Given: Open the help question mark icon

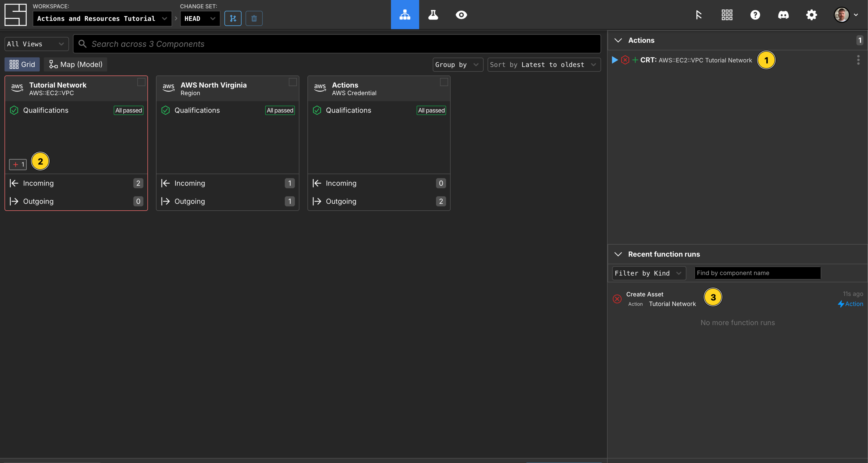Looking at the screenshot, I should [755, 14].
